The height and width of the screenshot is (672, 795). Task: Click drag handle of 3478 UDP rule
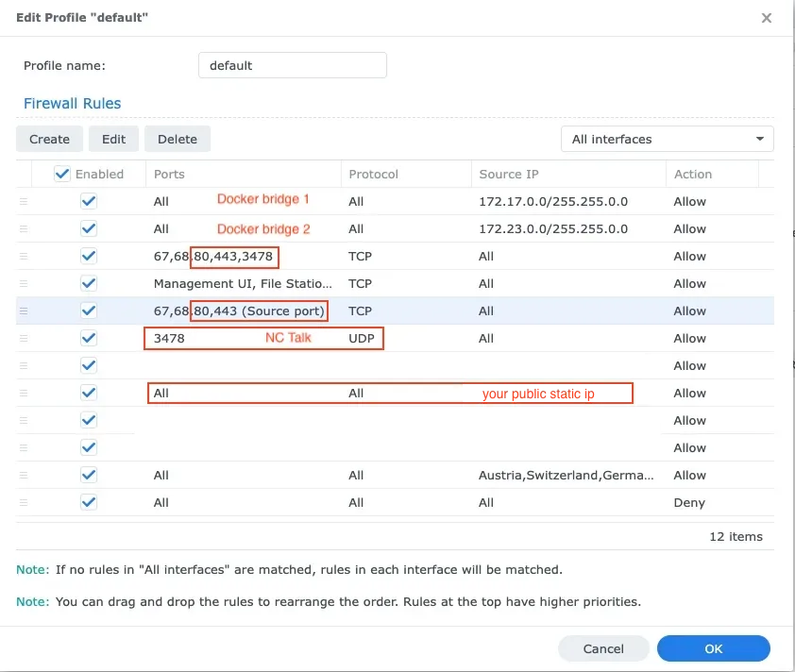pos(24,339)
